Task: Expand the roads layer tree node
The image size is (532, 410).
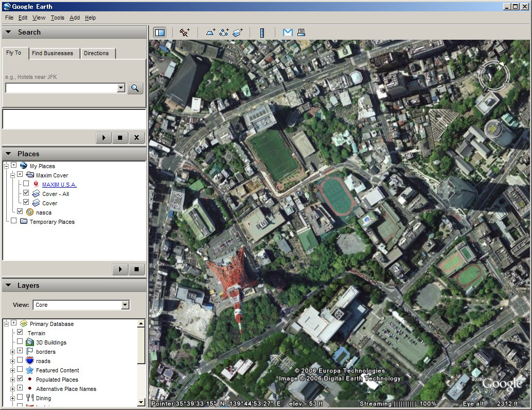Action: click(12, 361)
